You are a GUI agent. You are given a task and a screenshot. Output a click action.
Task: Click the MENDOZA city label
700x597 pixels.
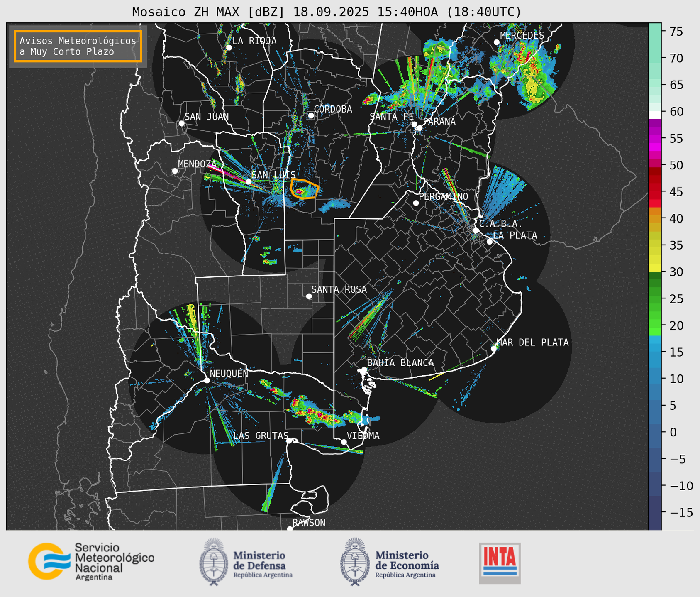tap(197, 164)
